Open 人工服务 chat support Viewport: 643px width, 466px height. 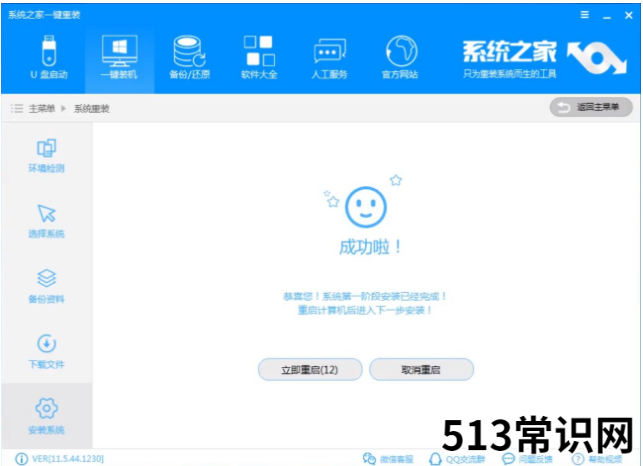tap(329, 57)
